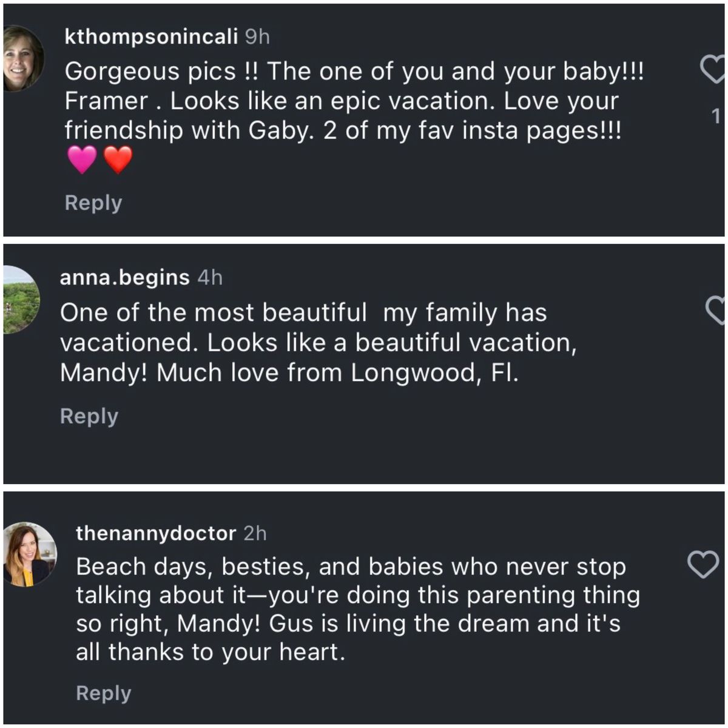This screenshot has width=728, height=728.
Task: Reply to anna.begins's comment
Action: pos(89,416)
